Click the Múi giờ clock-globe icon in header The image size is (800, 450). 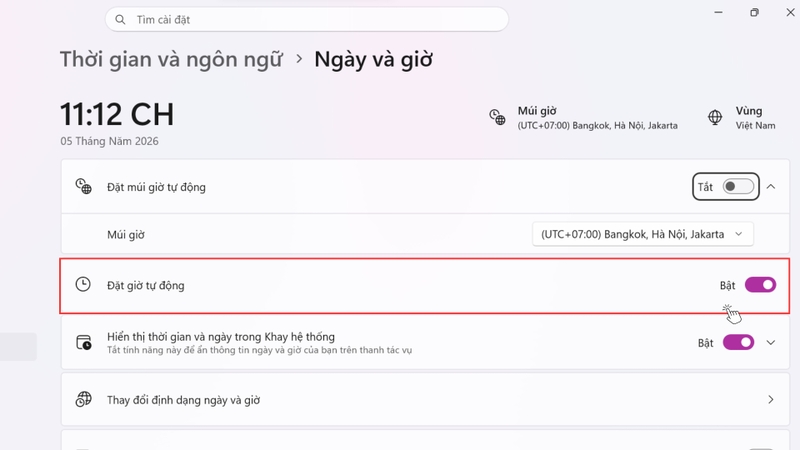point(497,117)
